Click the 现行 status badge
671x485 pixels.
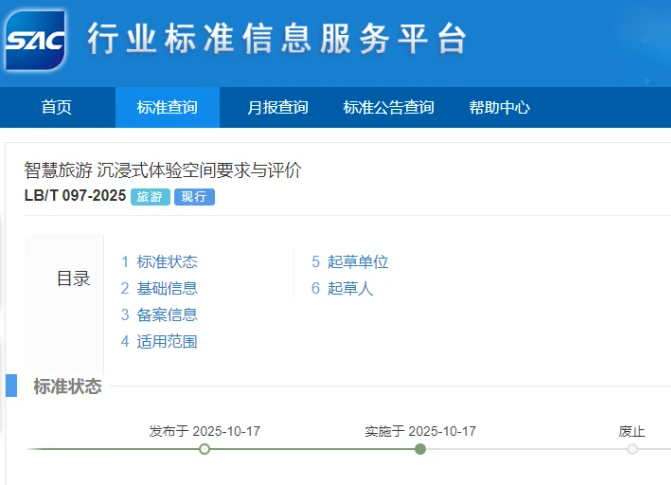pos(194,197)
